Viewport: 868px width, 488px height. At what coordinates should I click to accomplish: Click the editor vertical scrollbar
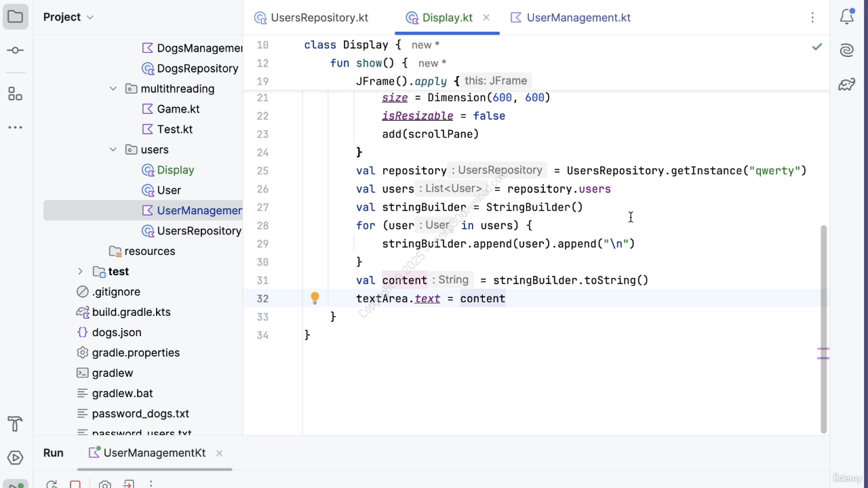coord(823,325)
